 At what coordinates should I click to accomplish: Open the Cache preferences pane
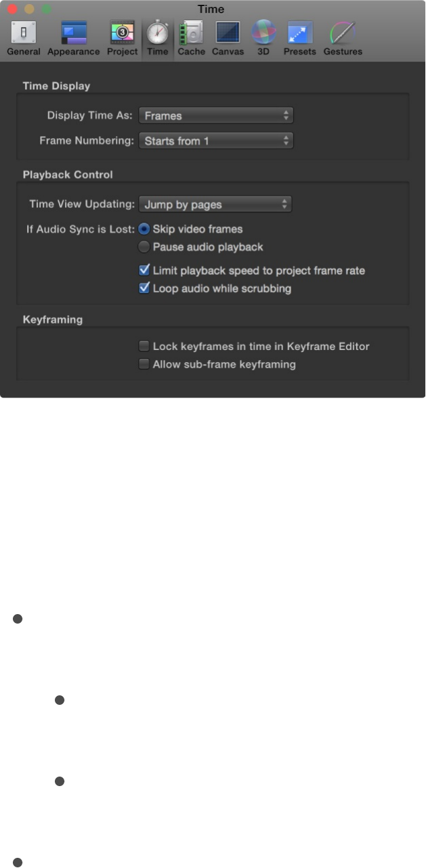click(191, 38)
